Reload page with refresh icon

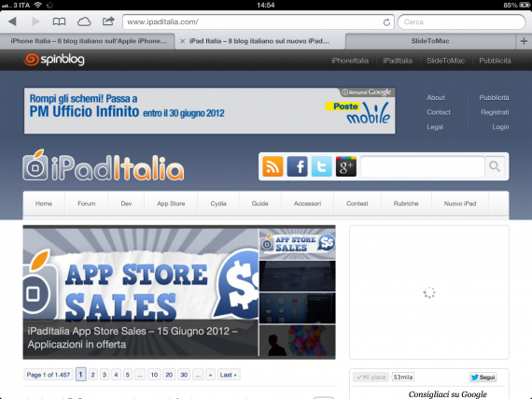pyautogui.click(x=386, y=22)
